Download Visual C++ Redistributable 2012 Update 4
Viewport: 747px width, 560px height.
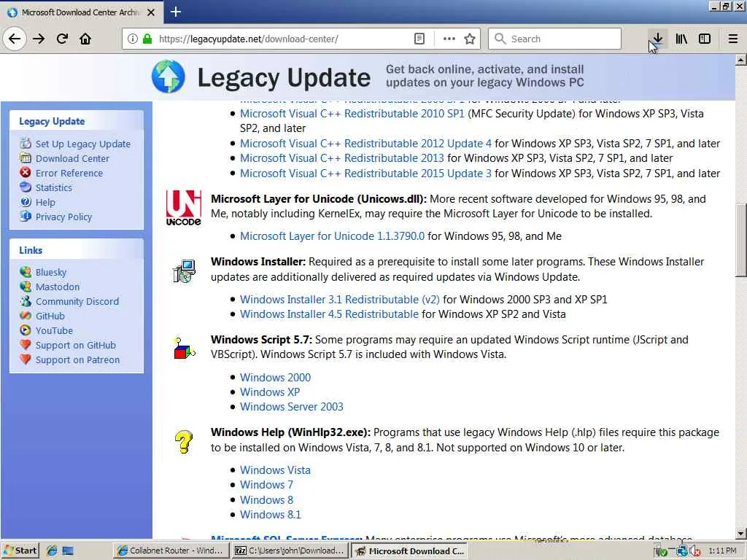(x=365, y=144)
